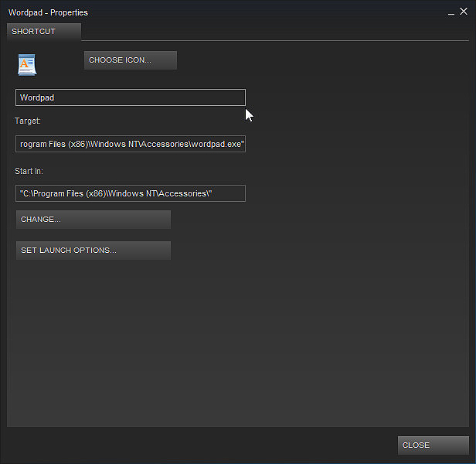
Task: Click the Start In path field
Action: 131,193
